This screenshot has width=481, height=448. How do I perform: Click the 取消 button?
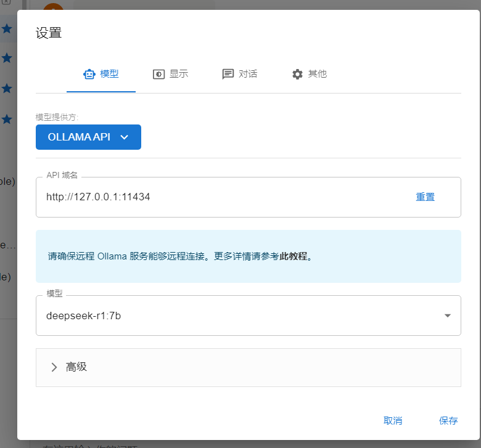click(x=393, y=420)
